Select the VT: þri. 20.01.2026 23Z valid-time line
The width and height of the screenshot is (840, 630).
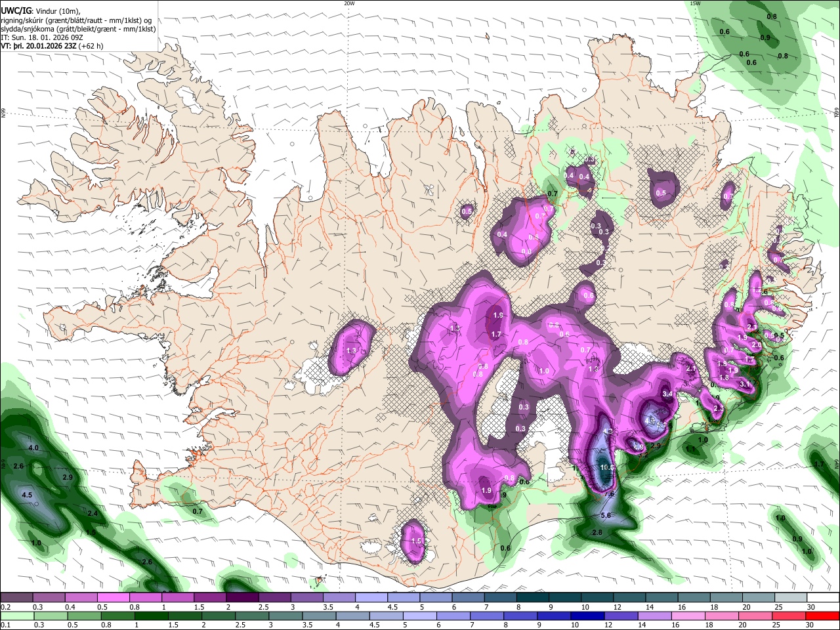[52, 46]
